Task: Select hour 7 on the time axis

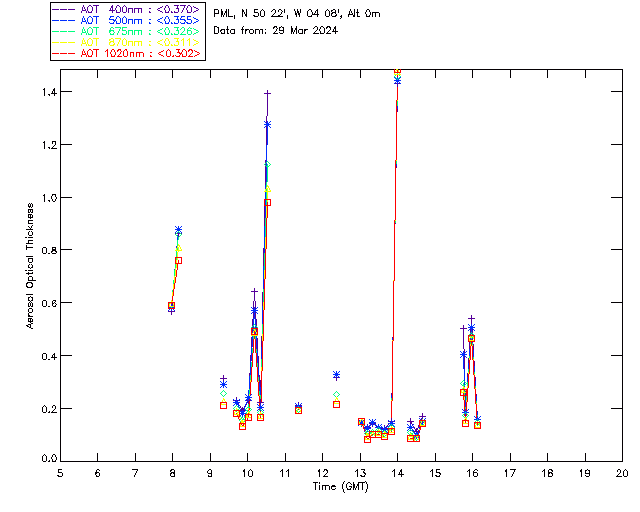Action: [x=135, y=473]
